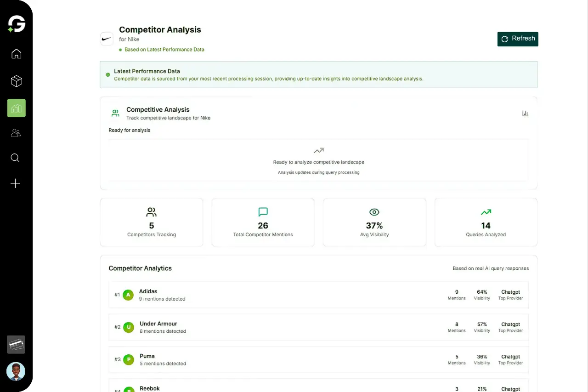
Task: Open the users group icon in sidebar
Action: pos(16,133)
